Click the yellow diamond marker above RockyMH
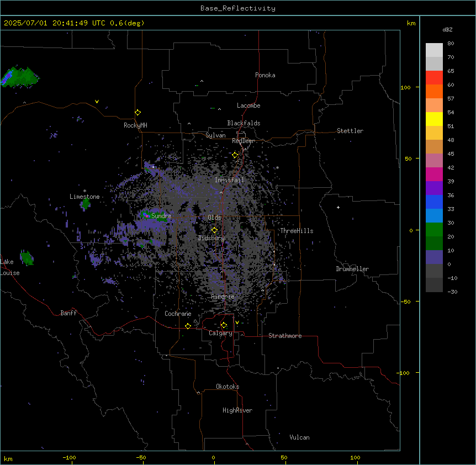This screenshot has height=465, width=476. point(138,112)
